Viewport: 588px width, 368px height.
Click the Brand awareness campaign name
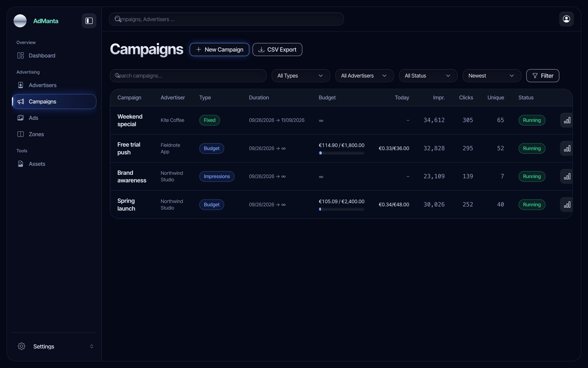pos(132,176)
